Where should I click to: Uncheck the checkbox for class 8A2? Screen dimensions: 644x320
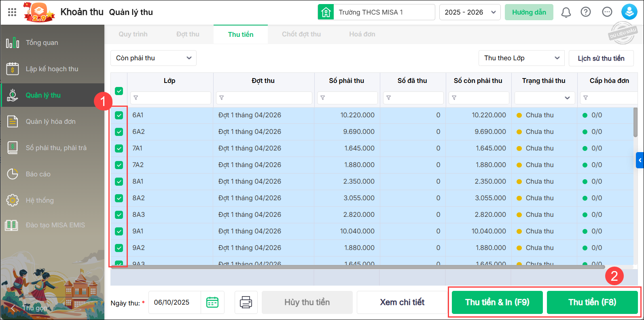pyautogui.click(x=119, y=198)
